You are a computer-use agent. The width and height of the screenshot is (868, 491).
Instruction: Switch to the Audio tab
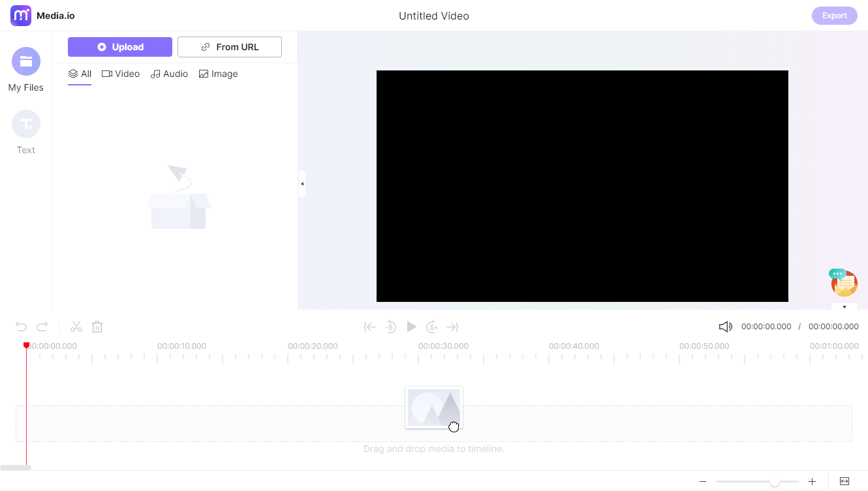coord(169,74)
